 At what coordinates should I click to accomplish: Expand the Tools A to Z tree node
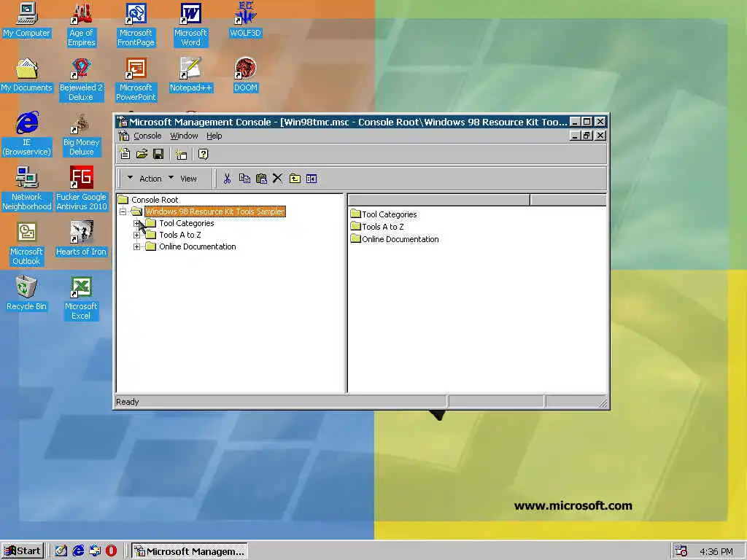[x=136, y=235]
